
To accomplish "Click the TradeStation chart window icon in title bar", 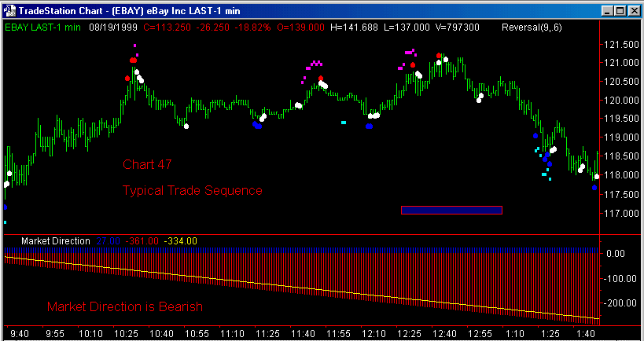I will [10, 11].
